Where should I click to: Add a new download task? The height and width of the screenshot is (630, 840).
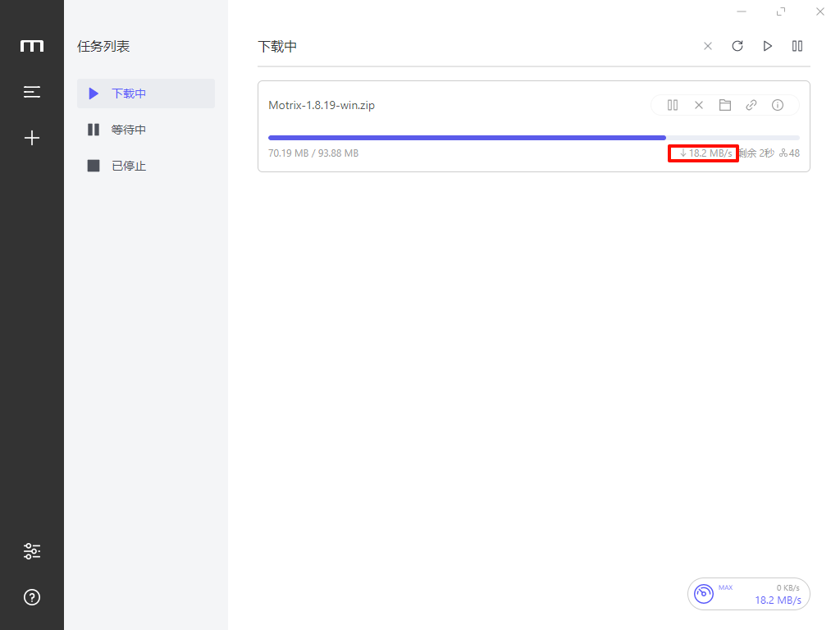coord(32,138)
